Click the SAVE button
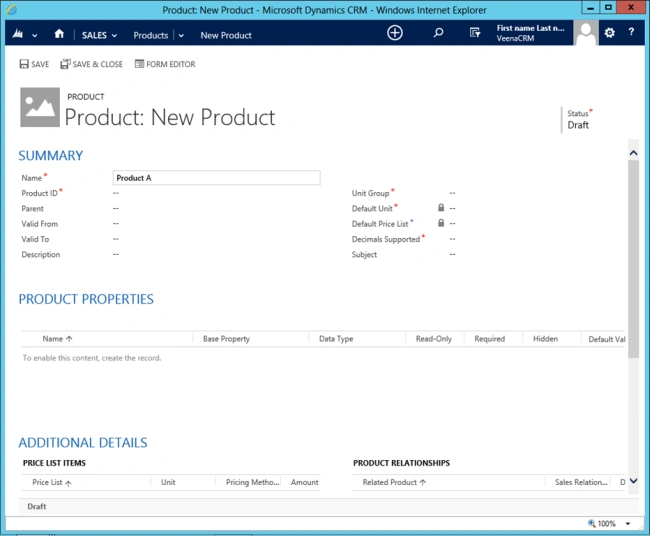This screenshot has height=536, width=650. coord(34,64)
